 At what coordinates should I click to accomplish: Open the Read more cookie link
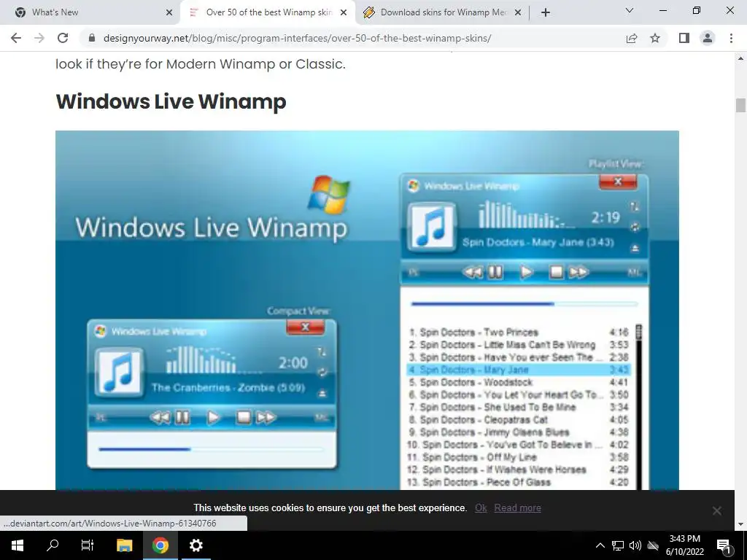click(x=517, y=507)
